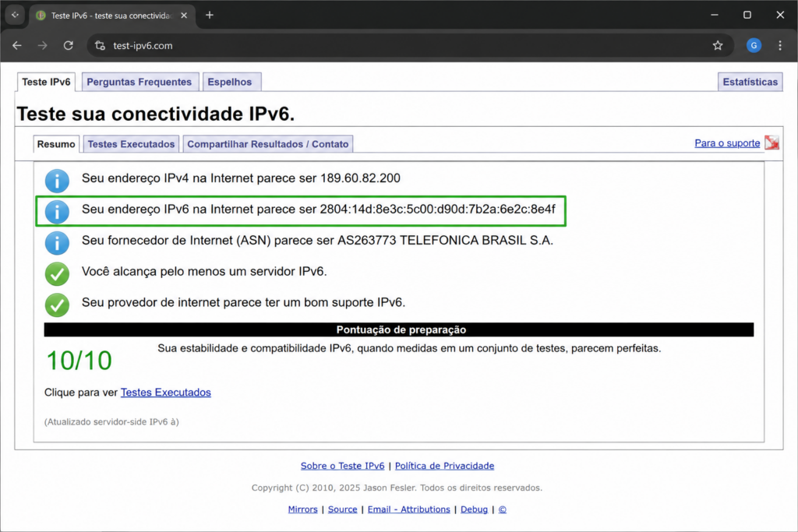798x532 pixels.
Task: Click green check beside 'Seu provedor' line
Action: click(x=57, y=305)
